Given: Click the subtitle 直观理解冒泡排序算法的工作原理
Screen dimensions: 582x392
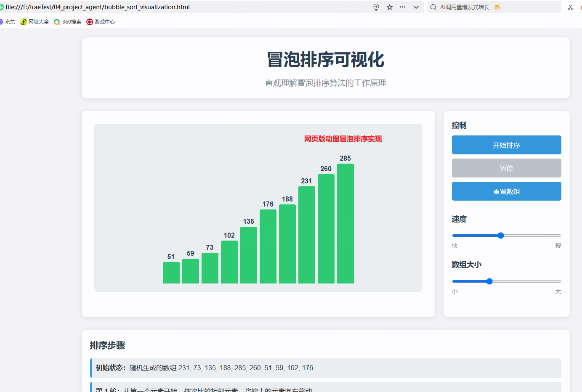Looking at the screenshot, I should [x=326, y=83].
